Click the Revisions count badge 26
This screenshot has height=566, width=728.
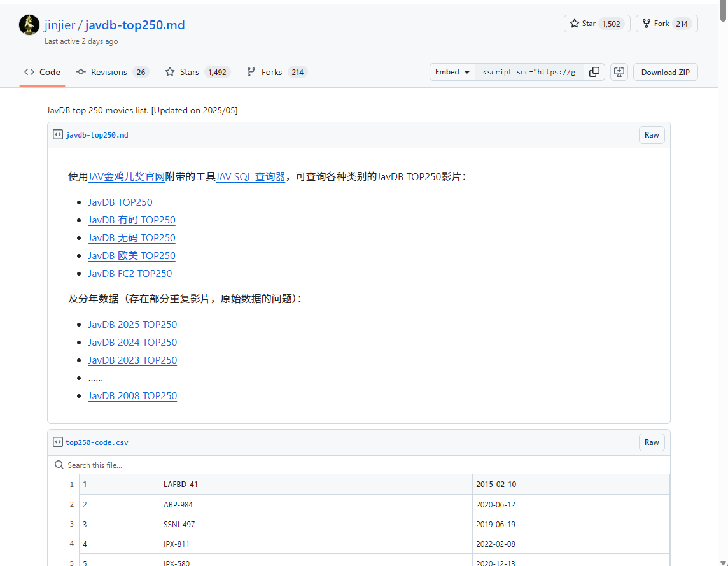(x=141, y=72)
